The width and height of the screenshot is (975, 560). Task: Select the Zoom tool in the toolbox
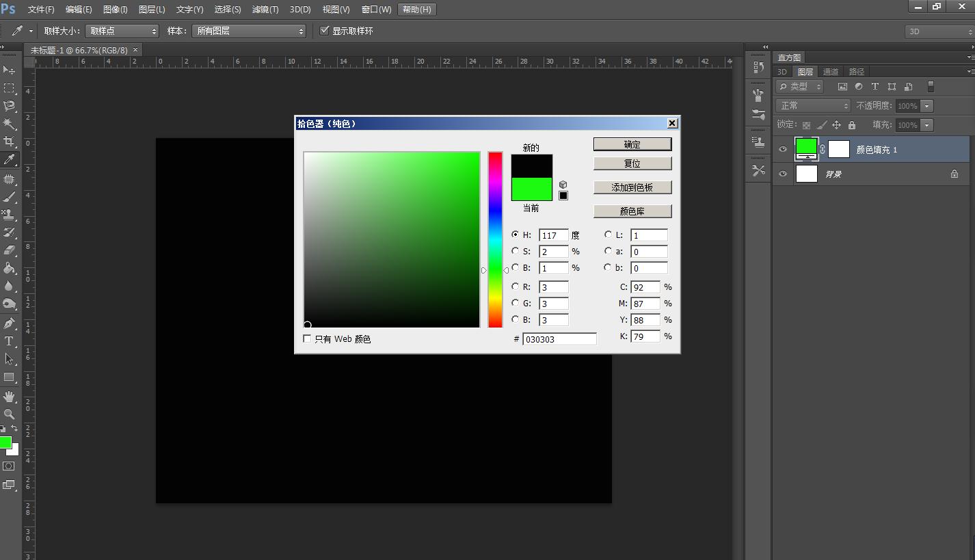coord(9,414)
